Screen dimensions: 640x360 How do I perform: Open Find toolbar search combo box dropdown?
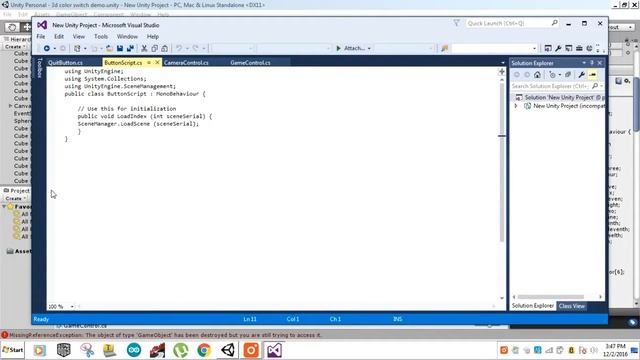click(534, 48)
